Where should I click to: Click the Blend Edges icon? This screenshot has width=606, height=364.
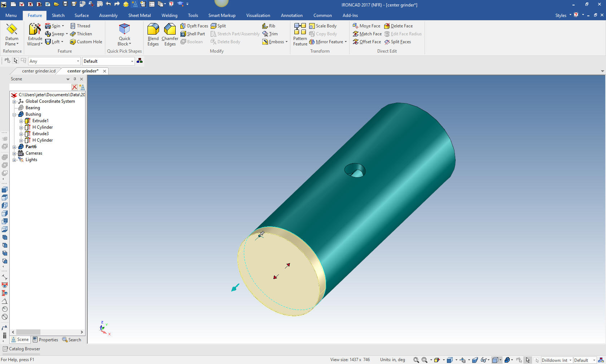point(153,35)
